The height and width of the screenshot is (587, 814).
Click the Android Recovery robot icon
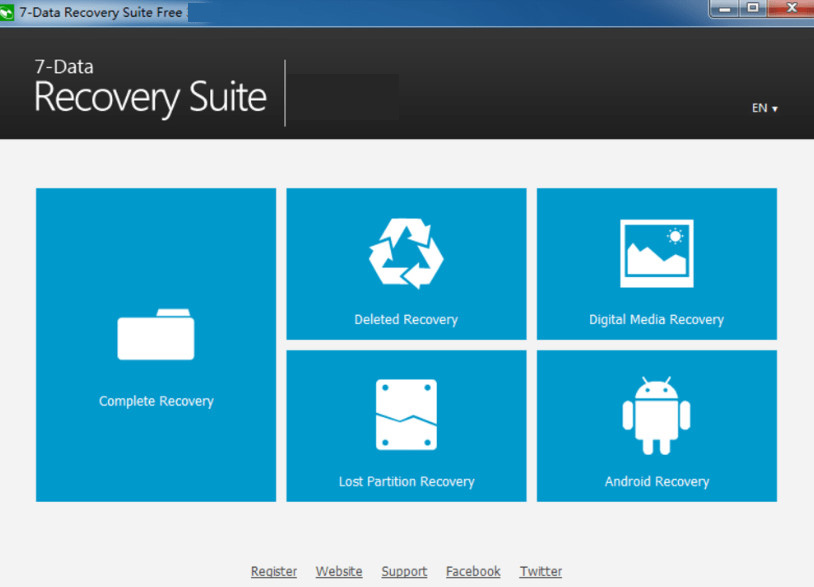click(x=656, y=416)
